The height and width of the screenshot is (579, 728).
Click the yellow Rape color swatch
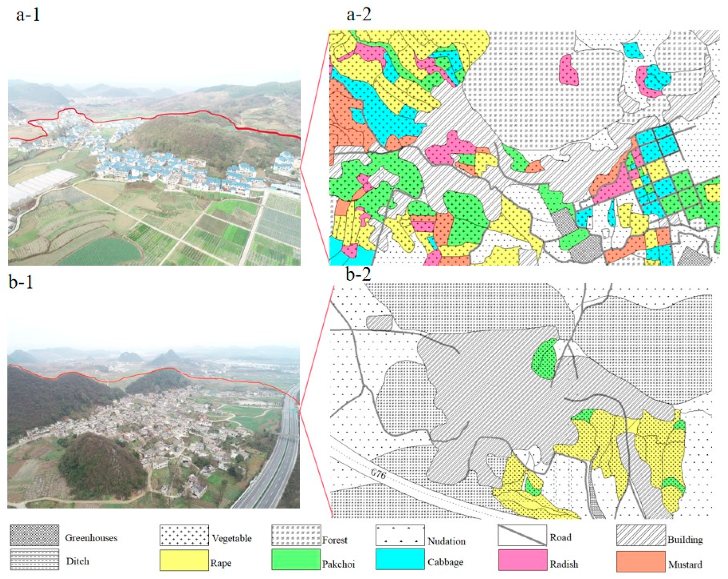[184, 560]
